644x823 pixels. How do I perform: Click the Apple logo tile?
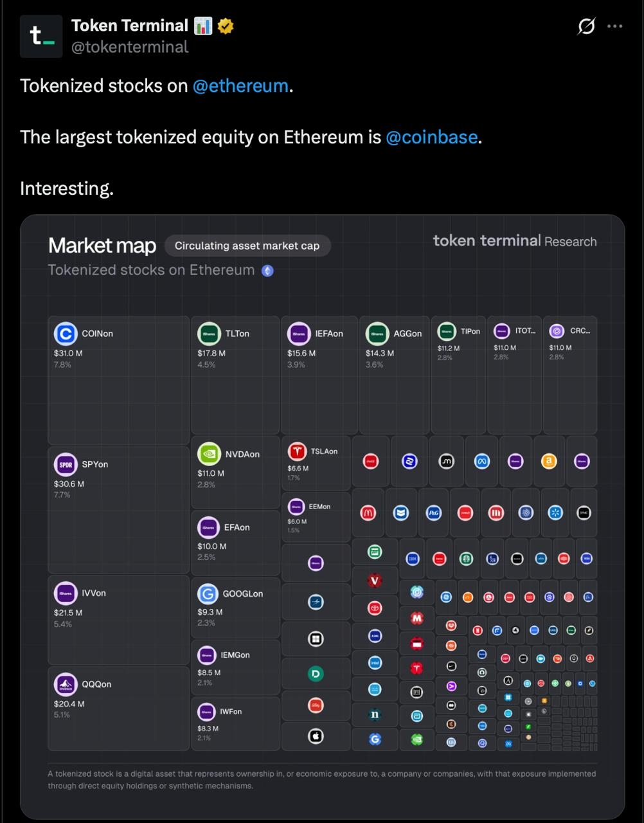pyautogui.click(x=316, y=736)
